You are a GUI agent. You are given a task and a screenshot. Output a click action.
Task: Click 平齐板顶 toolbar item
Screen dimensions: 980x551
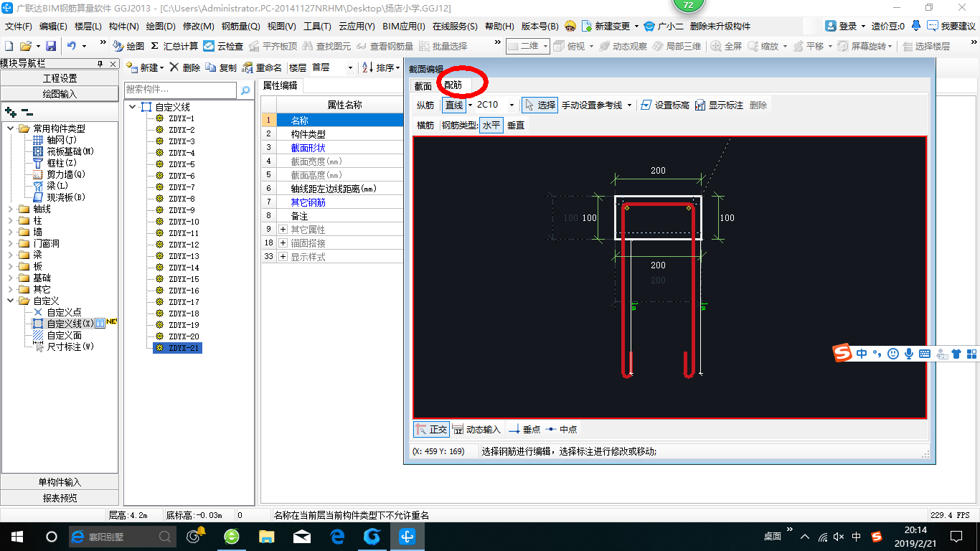(273, 46)
